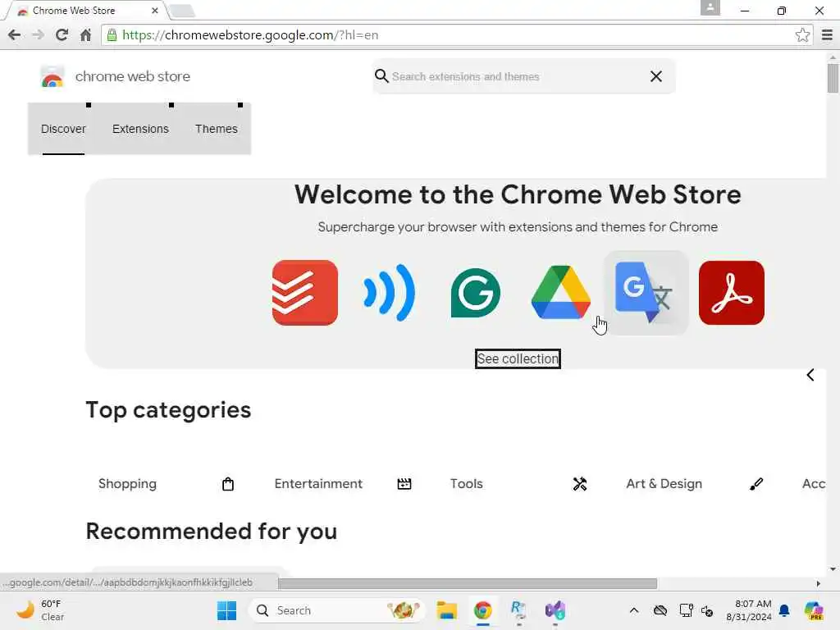Go back with the browser back arrow
The width and height of the screenshot is (840, 630).
coord(15,35)
